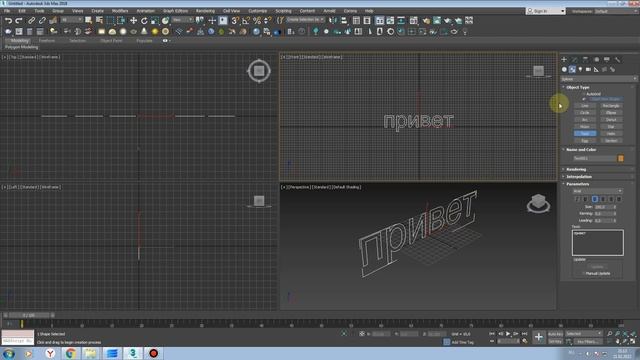Click the Rectangle spline button
The height and width of the screenshot is (360, 640).
click(x=611, y=106)
